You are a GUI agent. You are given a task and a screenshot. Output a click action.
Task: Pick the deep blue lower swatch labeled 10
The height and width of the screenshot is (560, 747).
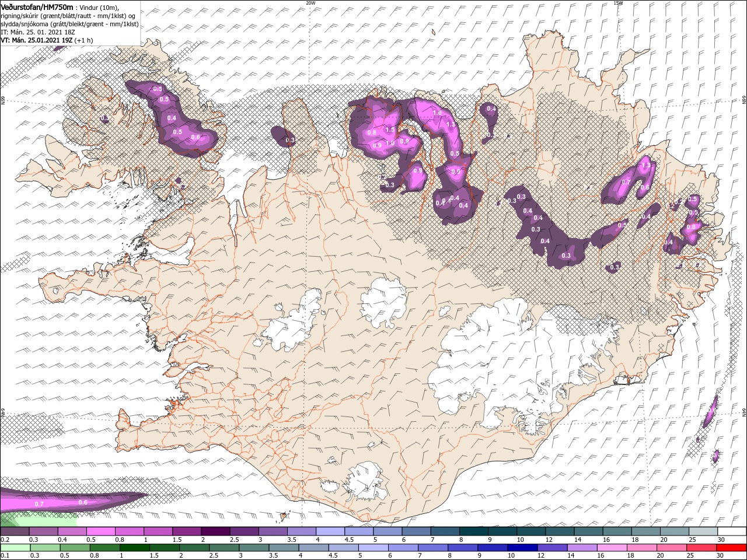coord(522,548)
